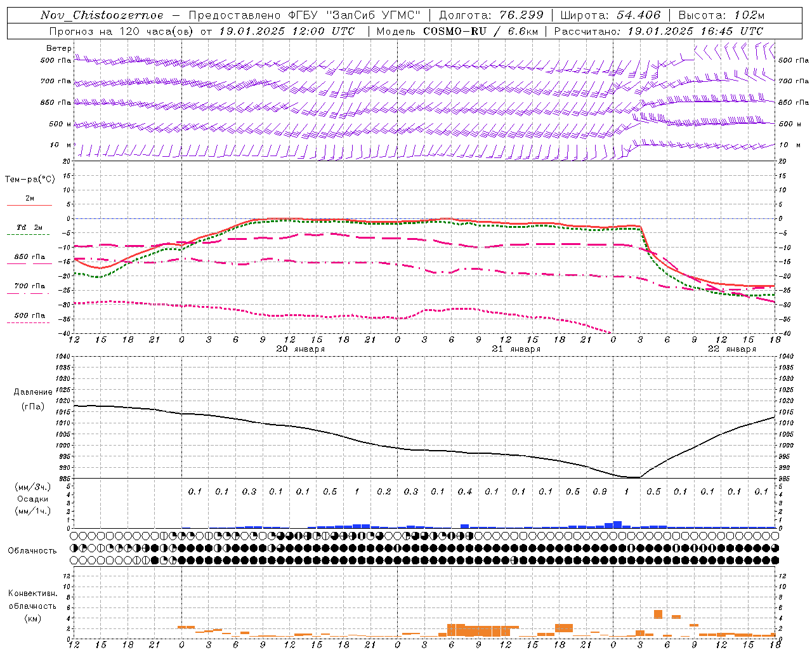
Task: Click the '(мм/1ч.)' precipitation unit label
Action: pos(32,511)
